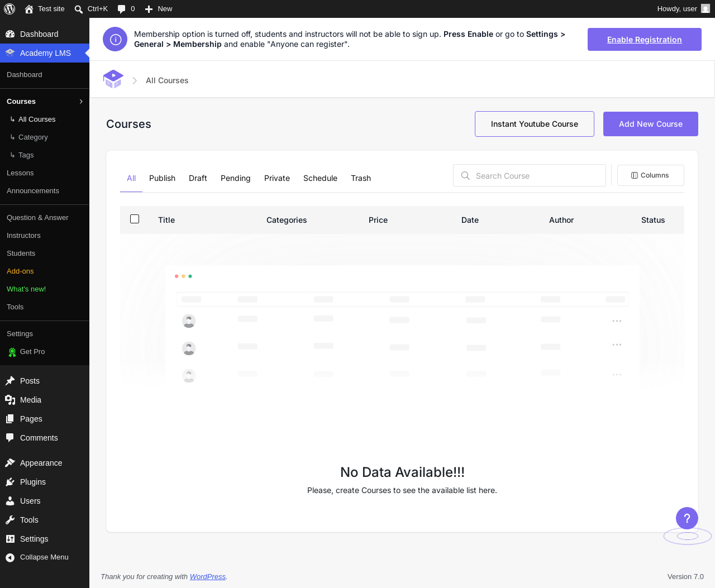Click the Plugins plug icon
Screen dimensions: 715x588
(10, 482)
